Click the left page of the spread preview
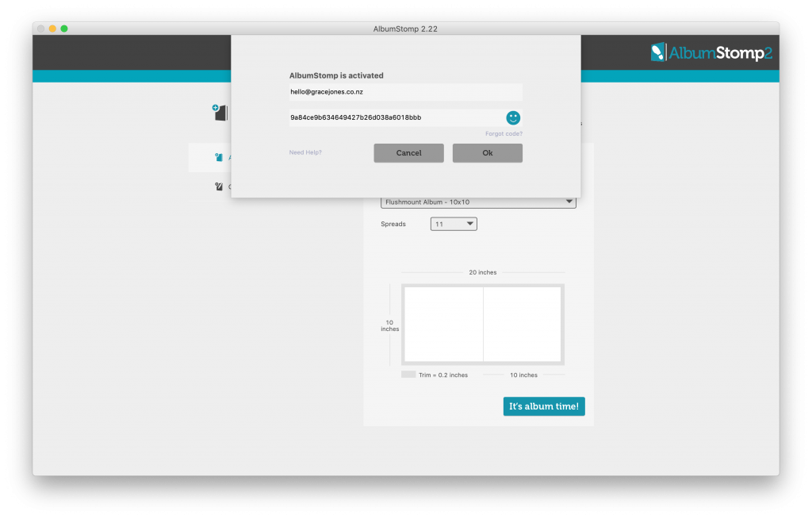The image size is (812, 519). point(443,324)
